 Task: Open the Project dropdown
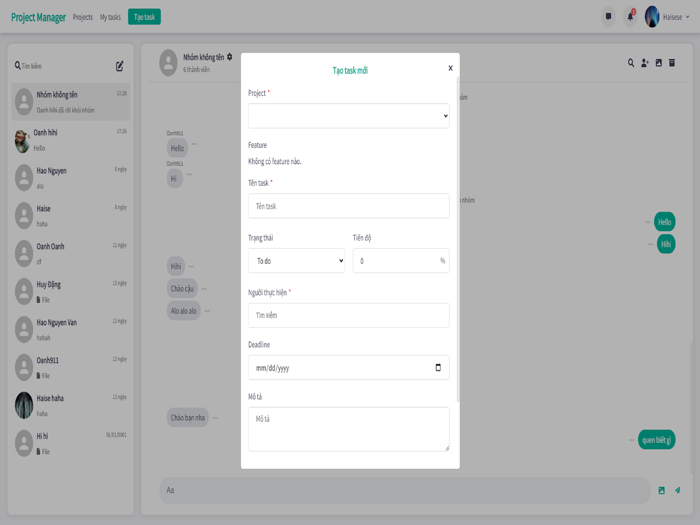coord(349,116)
